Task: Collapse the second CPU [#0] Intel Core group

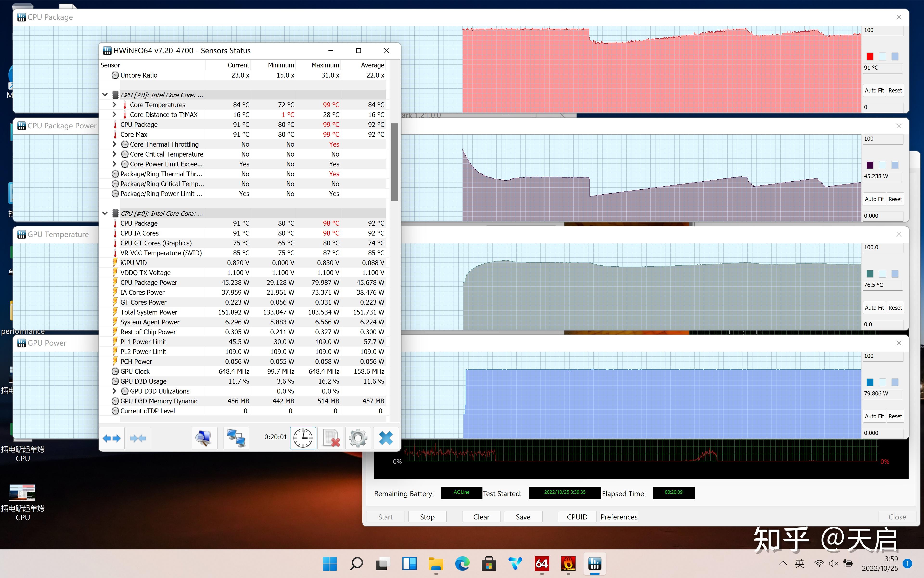Action: click(105, 213)
